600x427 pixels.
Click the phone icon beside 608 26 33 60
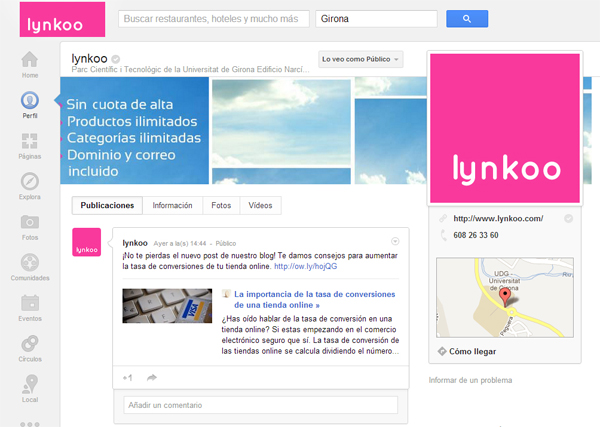pos(443,235)
